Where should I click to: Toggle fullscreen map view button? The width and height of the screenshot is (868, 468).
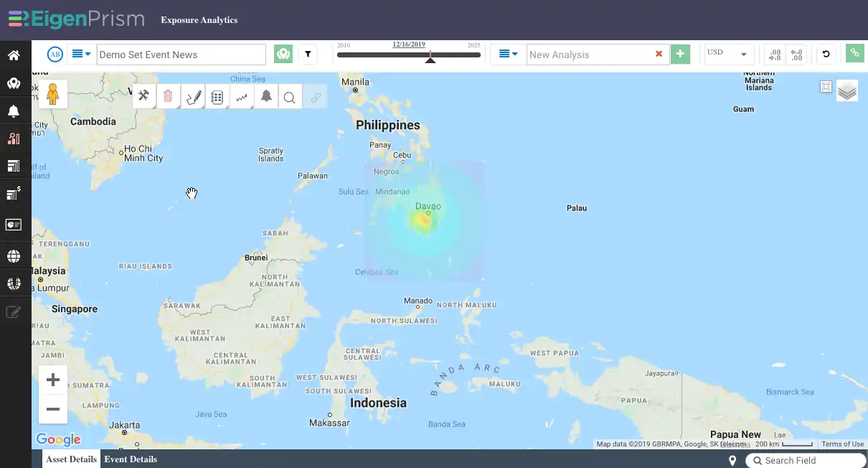[826, 87]
